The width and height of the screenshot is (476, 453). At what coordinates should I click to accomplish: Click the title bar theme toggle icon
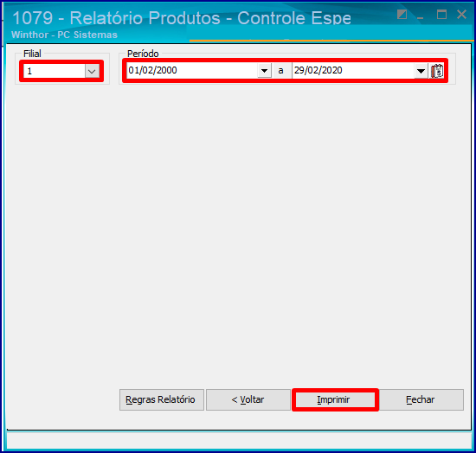[402, 14]
